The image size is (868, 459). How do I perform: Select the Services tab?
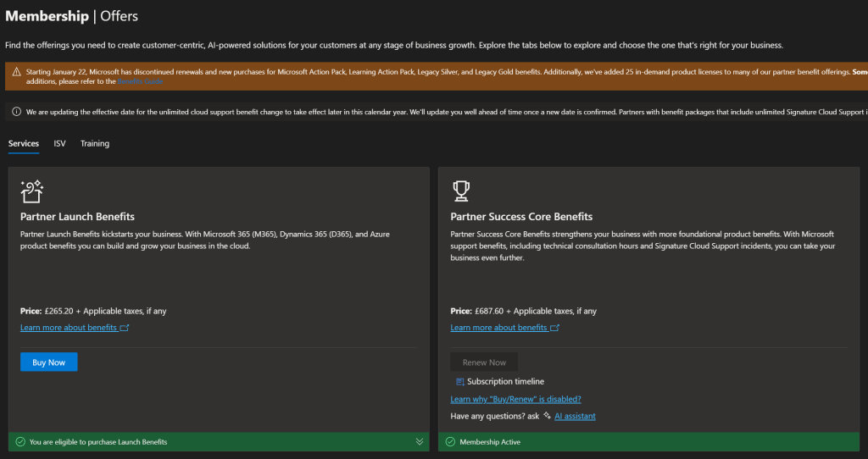click(x=24, y=143)
